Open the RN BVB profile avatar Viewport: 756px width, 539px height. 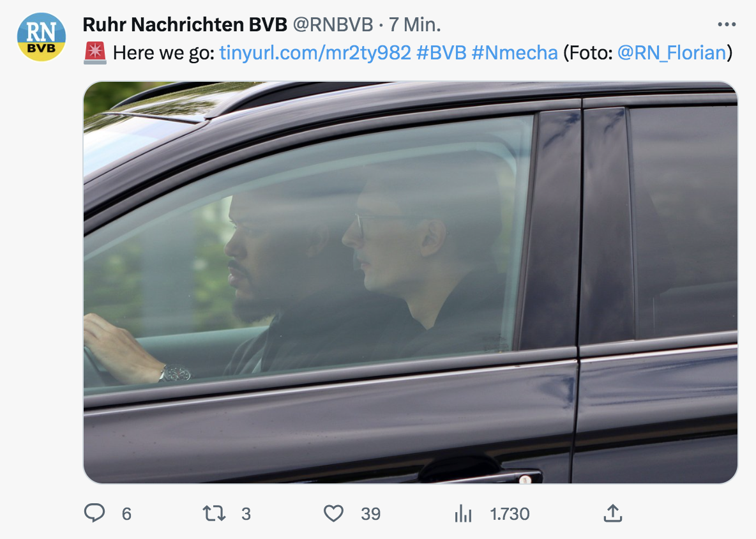(42, 37)
